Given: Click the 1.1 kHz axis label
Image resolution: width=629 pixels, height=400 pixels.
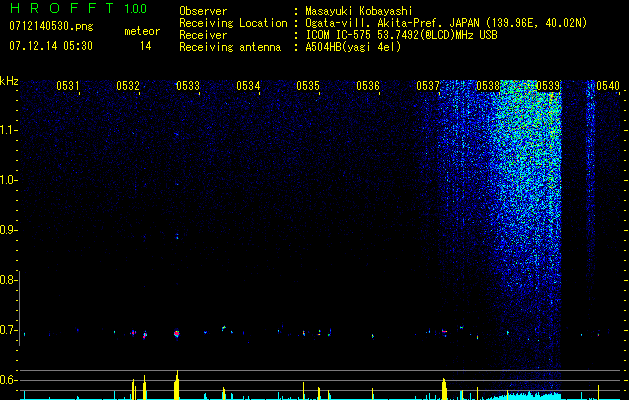Looking at the screenshot, I should click(8, 130).
